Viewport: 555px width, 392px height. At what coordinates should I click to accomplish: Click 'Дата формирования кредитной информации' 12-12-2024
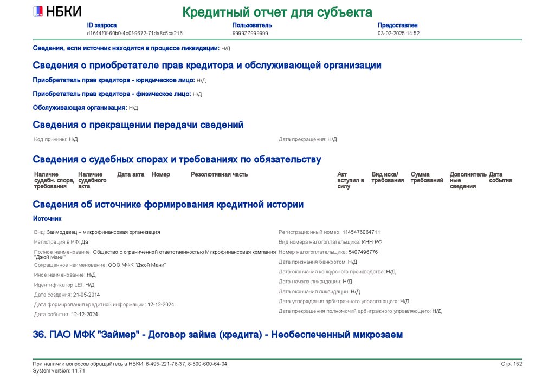(104, 305)
